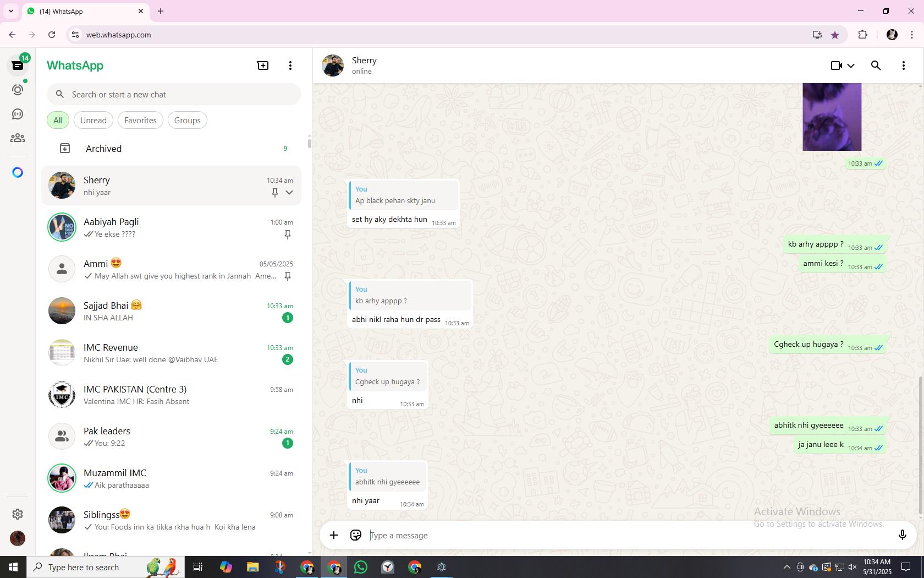Screen dimensions: 924x578
Task: Bookmark this page with the star icon
Action: click(x=835, y=35)
